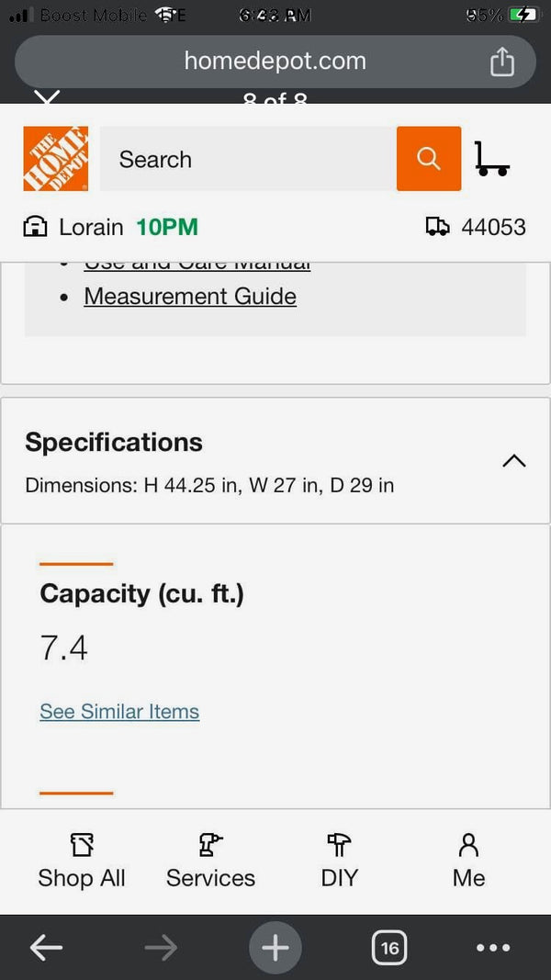
Task: Tap the delivery truck icon
Action: click(437, 226)
